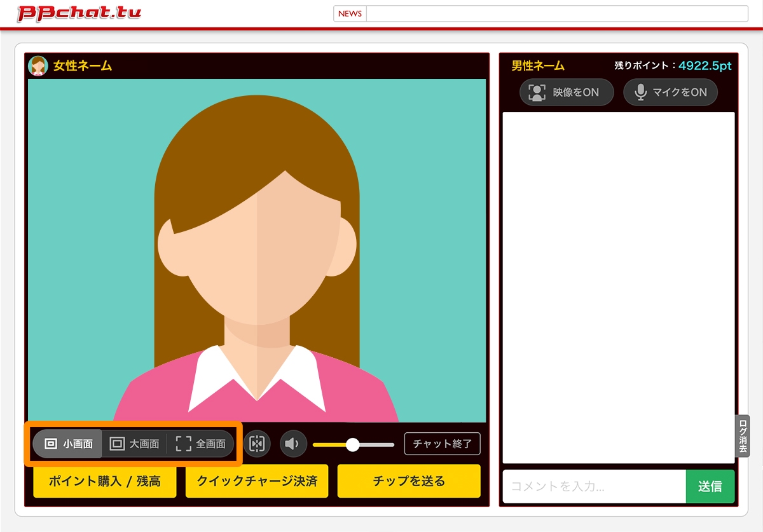Viewport: 763px width, 532px height.
Task: Click the camera icon on 映像をON
Action: point(538,92)
